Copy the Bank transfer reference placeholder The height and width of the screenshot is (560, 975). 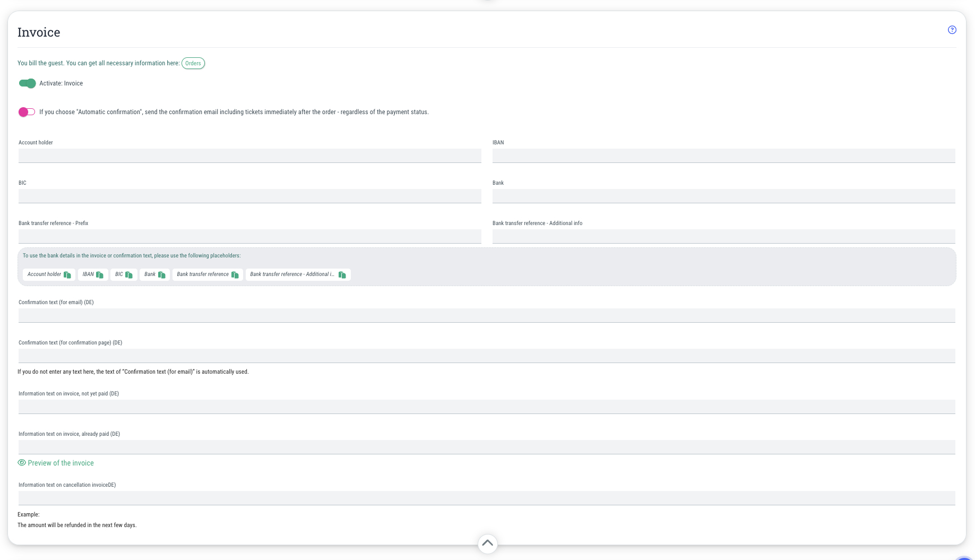(235, 275)
